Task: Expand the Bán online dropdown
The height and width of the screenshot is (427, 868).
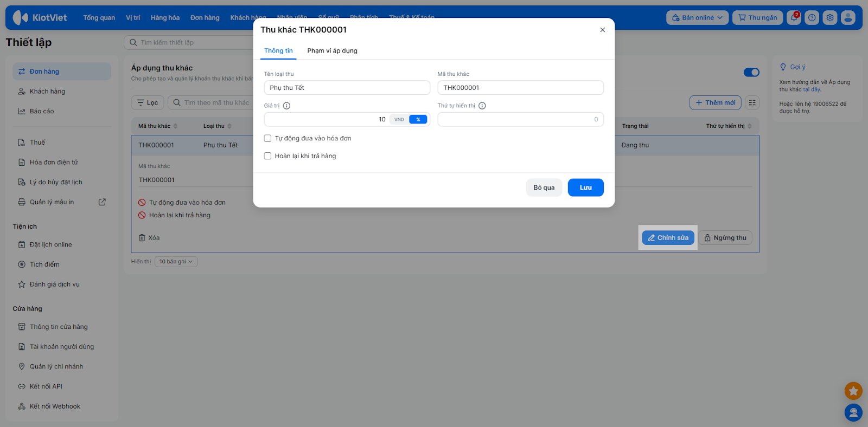Action: coord(698,18)
